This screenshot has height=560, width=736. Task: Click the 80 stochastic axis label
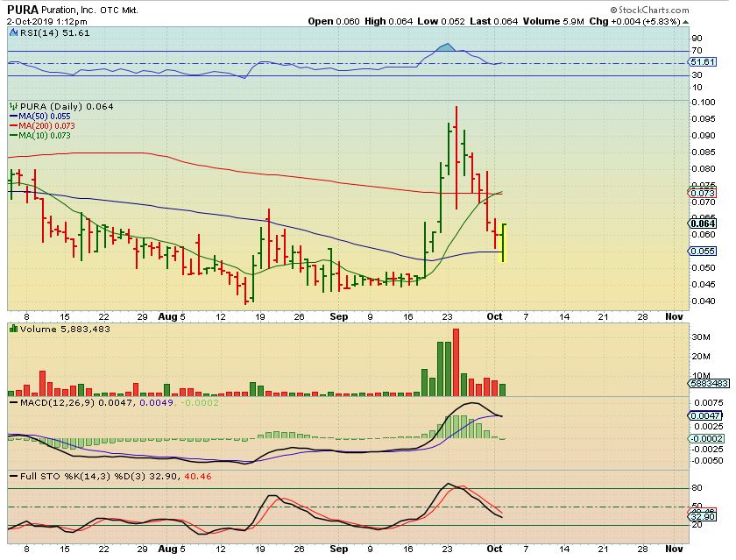pyautogui.click(x=697, y=488)
